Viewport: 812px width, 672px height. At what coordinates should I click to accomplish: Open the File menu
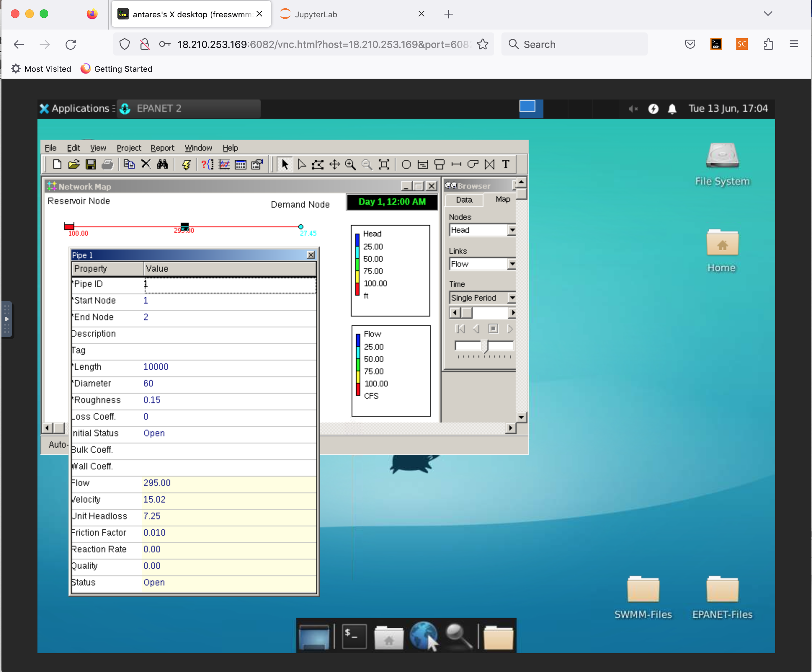click(51, 148)
